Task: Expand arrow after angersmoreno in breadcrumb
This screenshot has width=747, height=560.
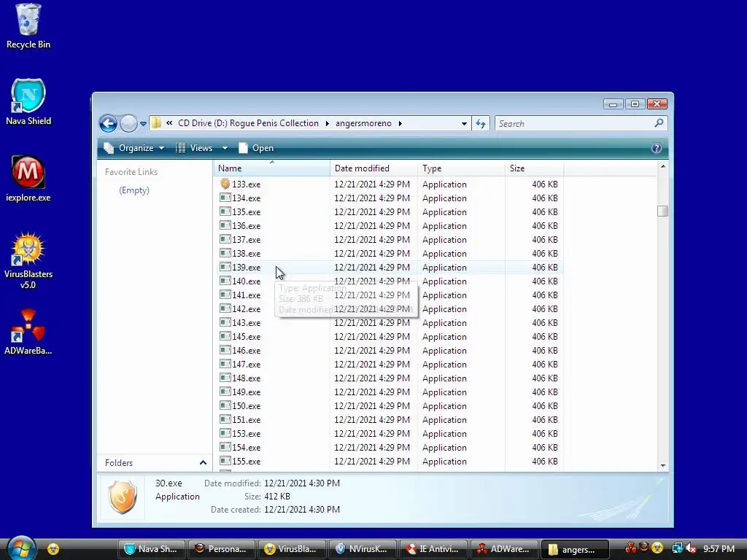Action: coord(400,124)
